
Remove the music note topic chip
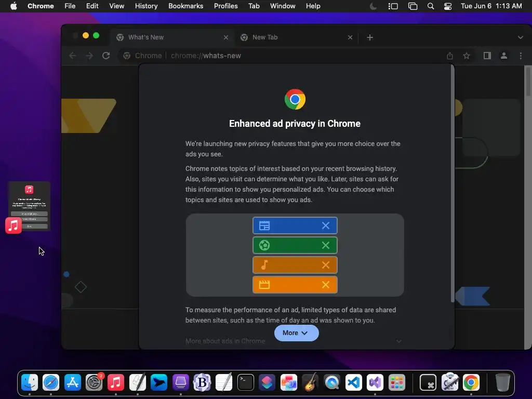click(x=325, y=265)
